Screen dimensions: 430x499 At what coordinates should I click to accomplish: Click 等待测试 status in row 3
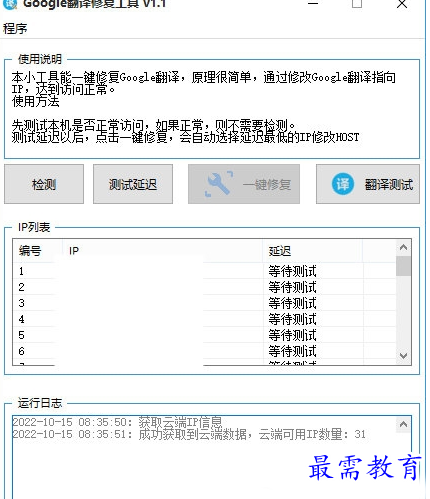pyautogui.click(x=292, y=303)
